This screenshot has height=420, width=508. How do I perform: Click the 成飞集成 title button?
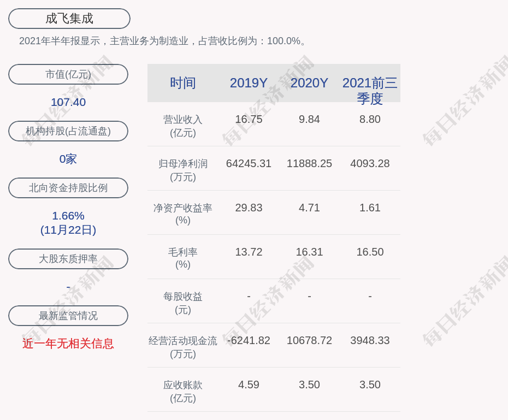pos(68,18)
